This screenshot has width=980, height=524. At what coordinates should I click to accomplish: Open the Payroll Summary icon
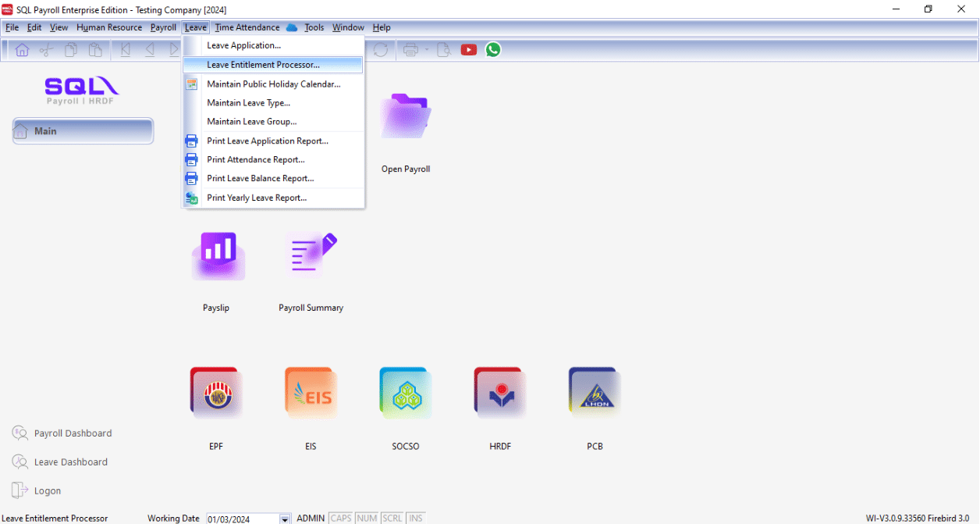click(311, 255)
